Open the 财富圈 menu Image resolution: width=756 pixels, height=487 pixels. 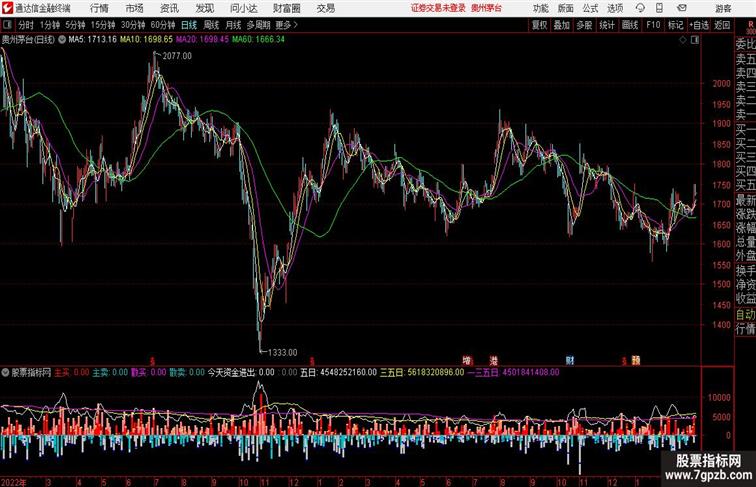[286, 8]
